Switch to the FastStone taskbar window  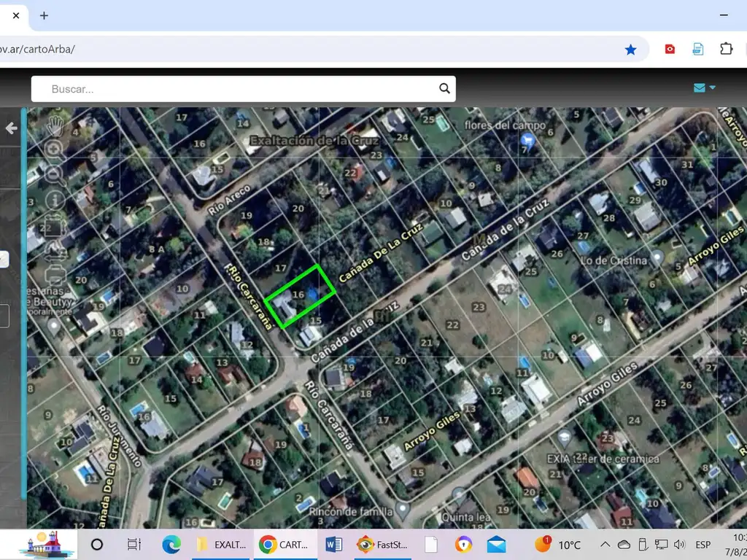pos(385,545)
